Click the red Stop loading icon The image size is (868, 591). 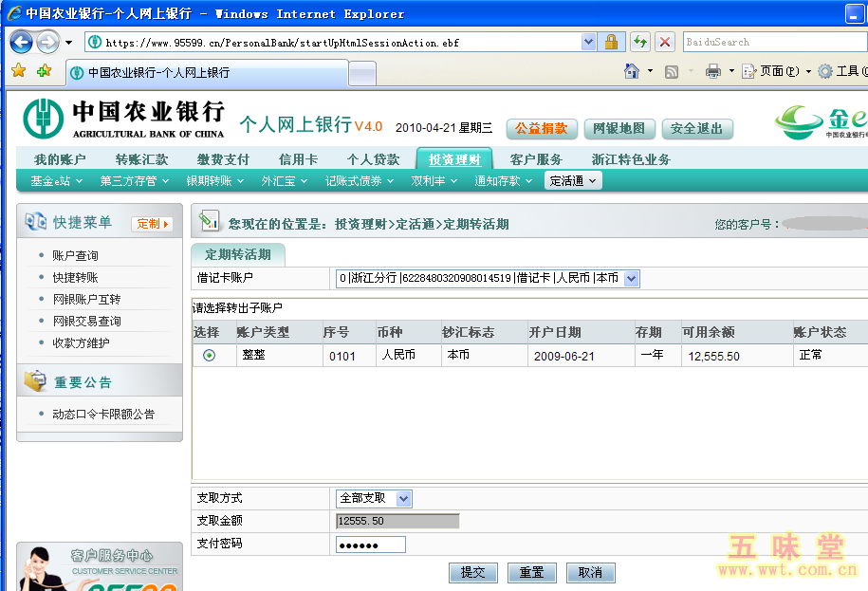[665, 42]
